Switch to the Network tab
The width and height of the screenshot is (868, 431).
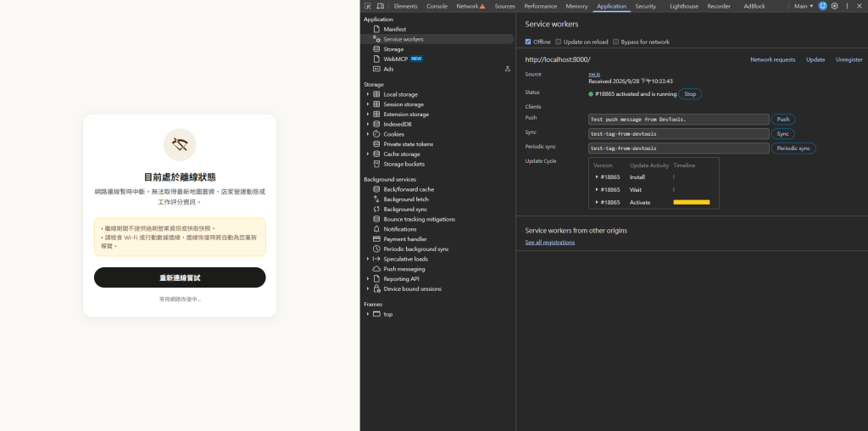[x=470, y=6]
